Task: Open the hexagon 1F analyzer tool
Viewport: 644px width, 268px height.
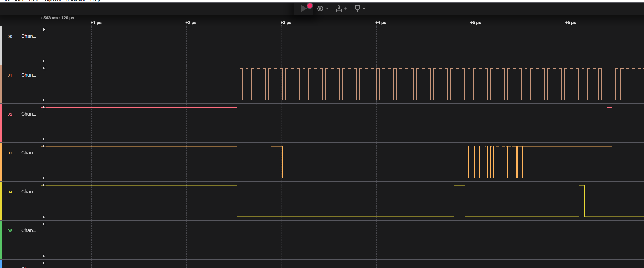Action: [x=320, y=9]
